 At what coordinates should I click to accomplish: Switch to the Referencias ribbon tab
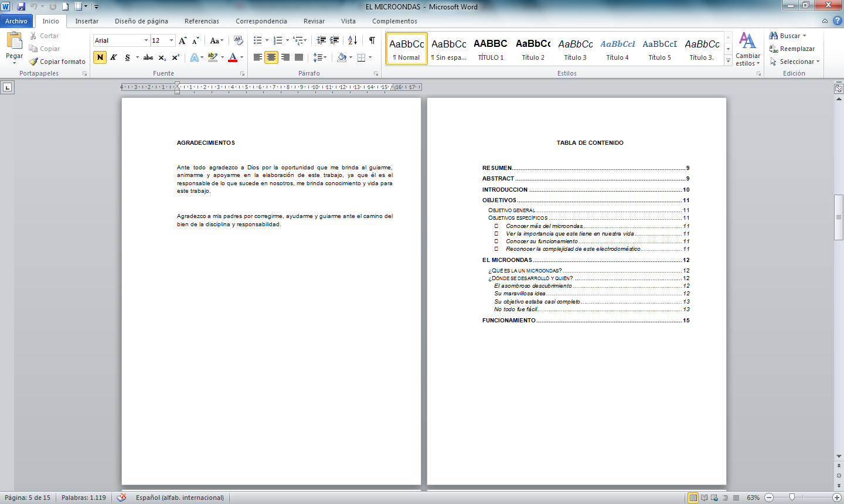[202, 21]
